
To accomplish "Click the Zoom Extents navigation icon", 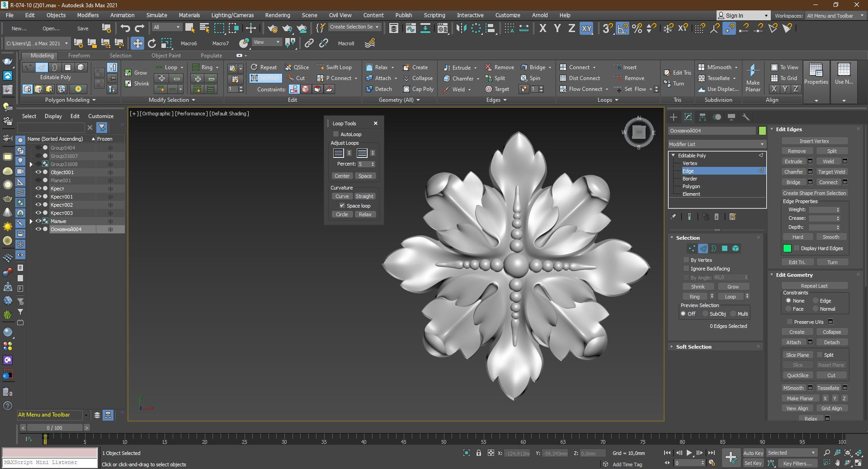I will pyautogui.click(x=849, y=453).
